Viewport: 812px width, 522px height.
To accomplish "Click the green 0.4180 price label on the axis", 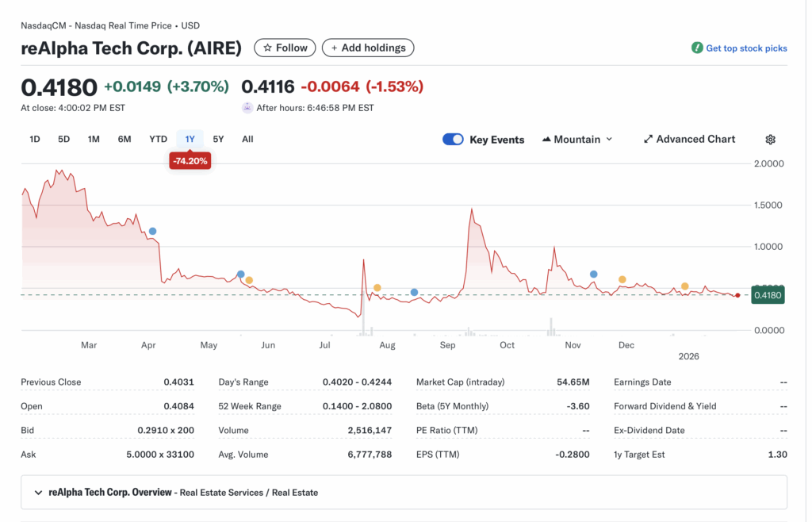I will [768, 294].
